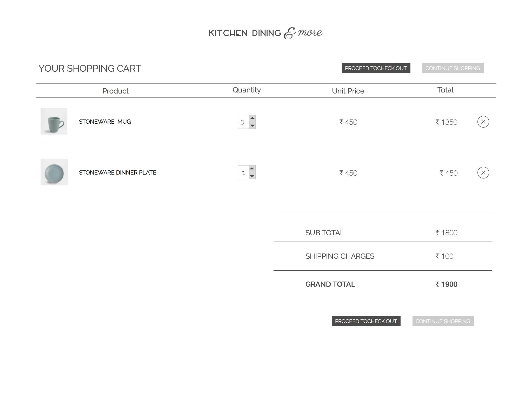Open the Stoneware Dinner Plate name link
The width and height of the screenshot is (532, 399).
click(117, 172)
